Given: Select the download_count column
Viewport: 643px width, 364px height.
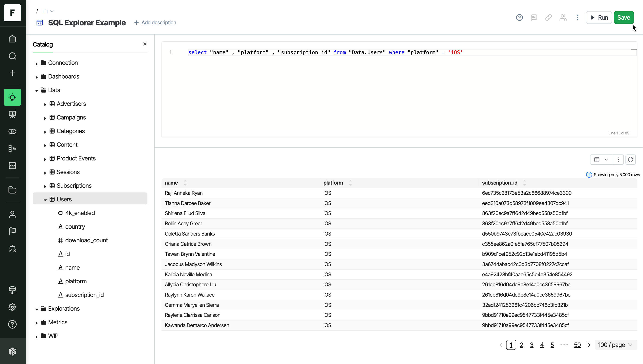Looking at the screenshot, I should pos(83,240).
